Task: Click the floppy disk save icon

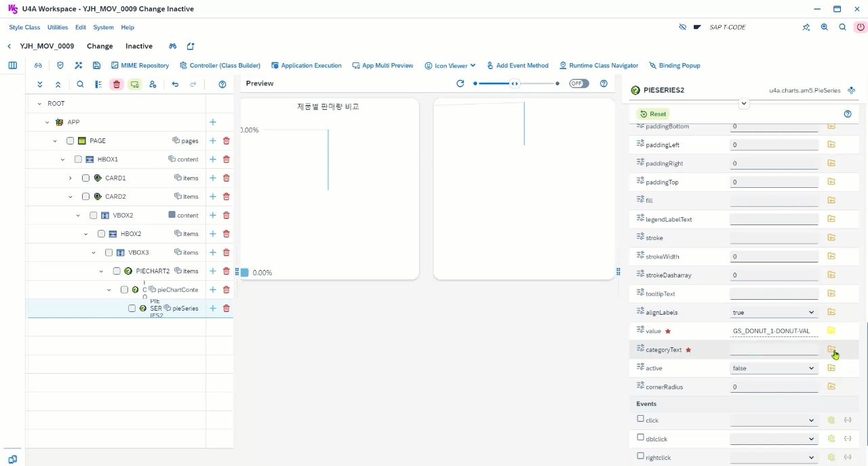Action: point(97,66)
